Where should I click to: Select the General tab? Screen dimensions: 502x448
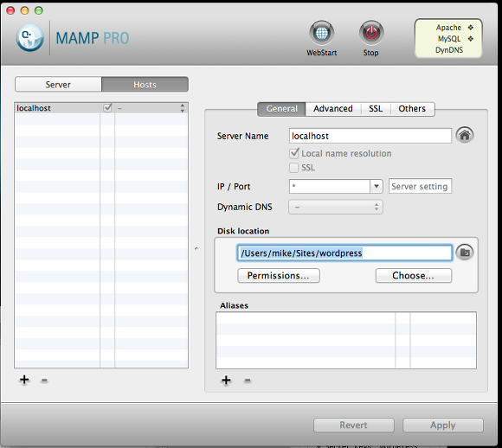point(281,109)
